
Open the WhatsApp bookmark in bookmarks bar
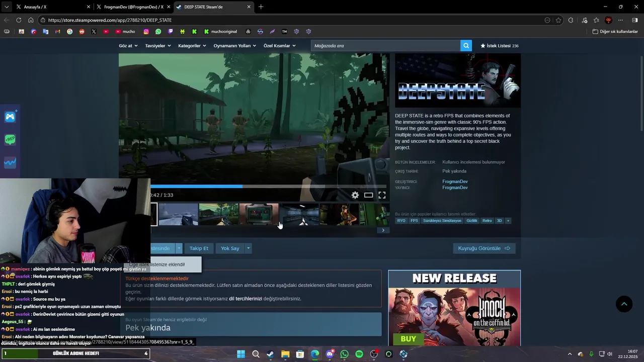coord(158,31)
